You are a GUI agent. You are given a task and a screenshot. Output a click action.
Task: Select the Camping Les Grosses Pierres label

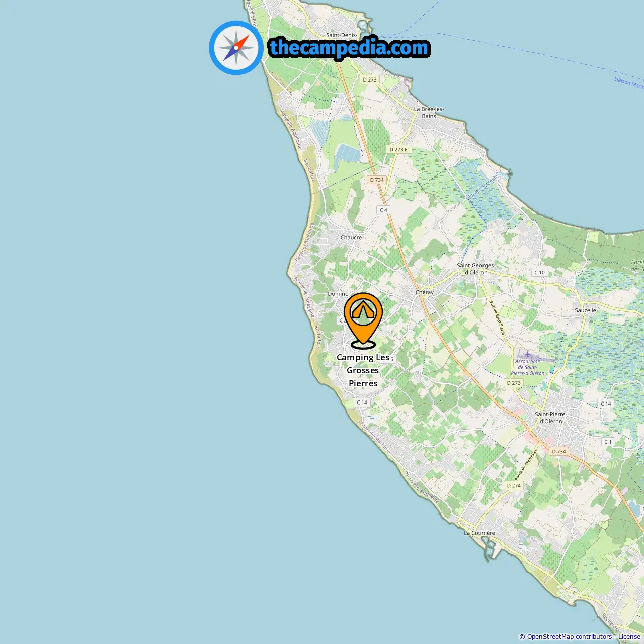(363, 370)
